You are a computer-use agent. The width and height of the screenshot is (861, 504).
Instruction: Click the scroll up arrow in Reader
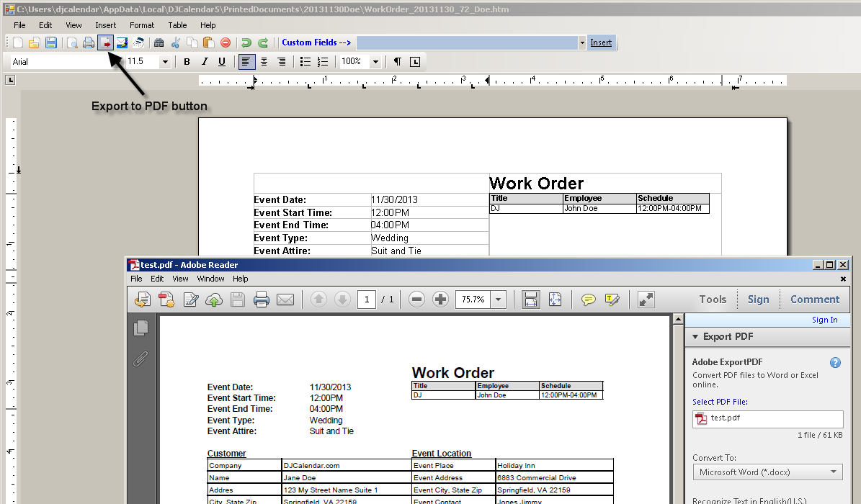tap(678, 320)
